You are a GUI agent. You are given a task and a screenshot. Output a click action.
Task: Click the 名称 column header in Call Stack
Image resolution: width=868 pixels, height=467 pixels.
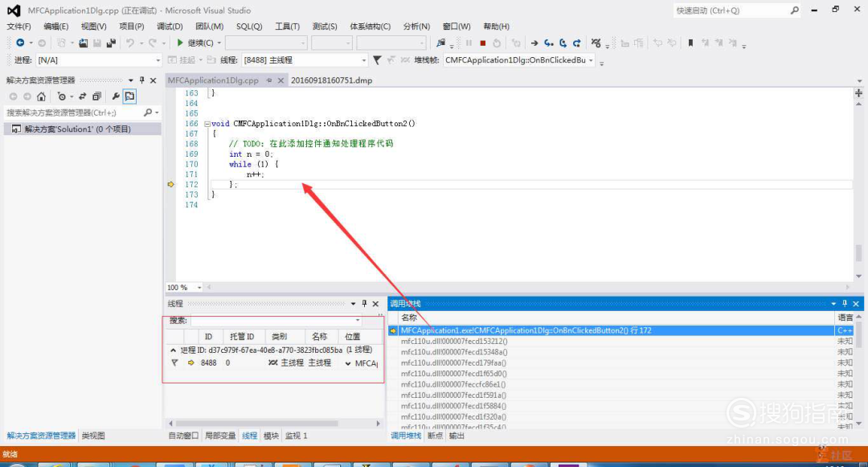(410, 317)
